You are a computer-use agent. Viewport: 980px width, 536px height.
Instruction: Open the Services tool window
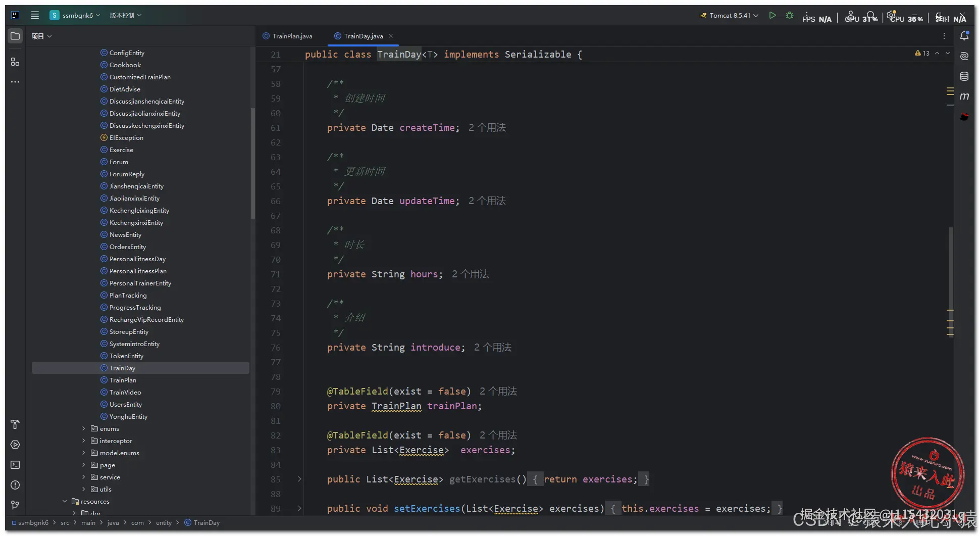coord(15,445)
